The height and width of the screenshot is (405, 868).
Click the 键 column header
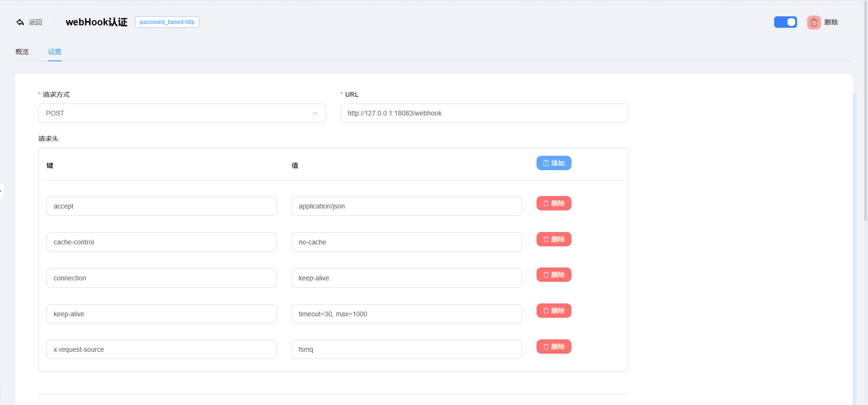point(50,165)
